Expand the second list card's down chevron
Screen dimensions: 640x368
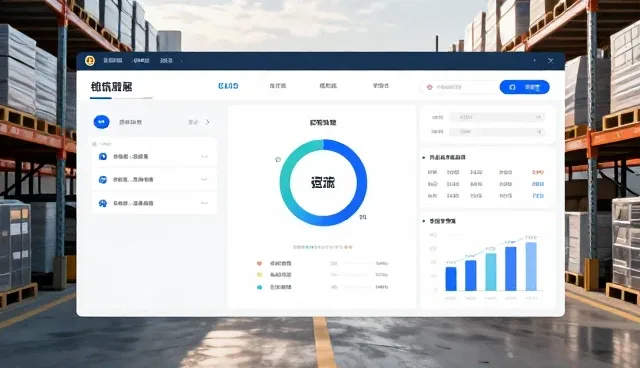coord(204,180)
